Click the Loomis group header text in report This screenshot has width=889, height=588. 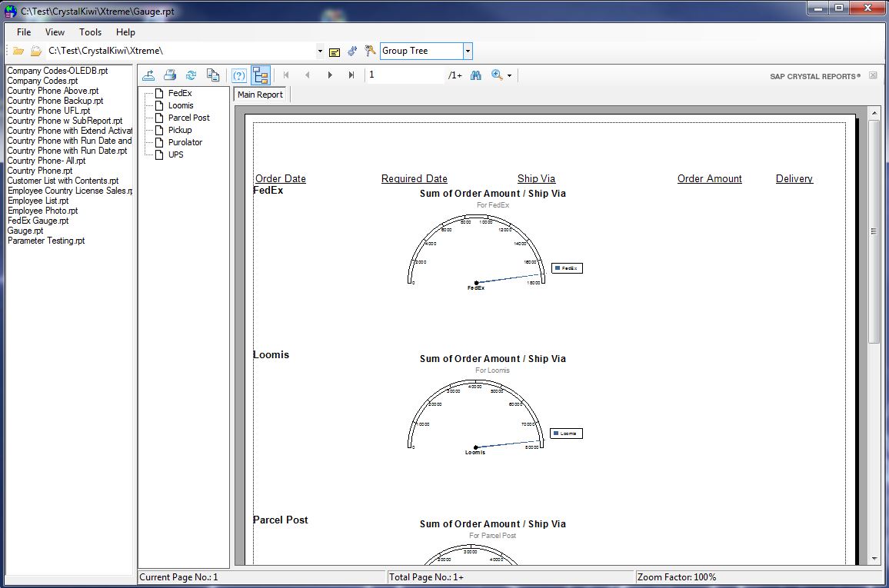pos(271,354)
